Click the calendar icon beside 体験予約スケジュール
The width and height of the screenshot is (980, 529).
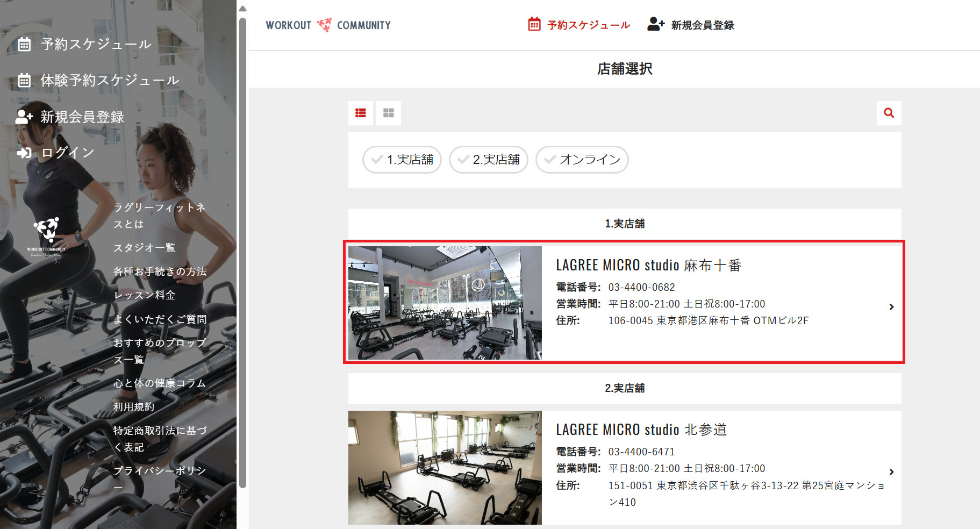tap(24, 81)
